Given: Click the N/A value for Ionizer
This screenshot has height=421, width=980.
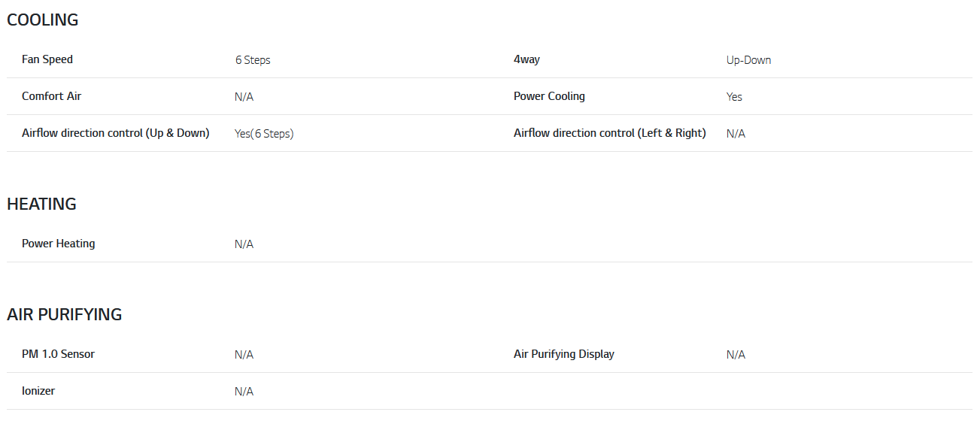Looking at the screenshot, I should [244, 392].
